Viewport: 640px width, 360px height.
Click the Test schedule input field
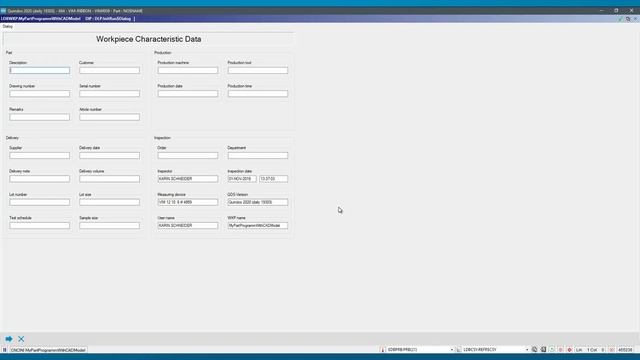click(x=40, y=225)
